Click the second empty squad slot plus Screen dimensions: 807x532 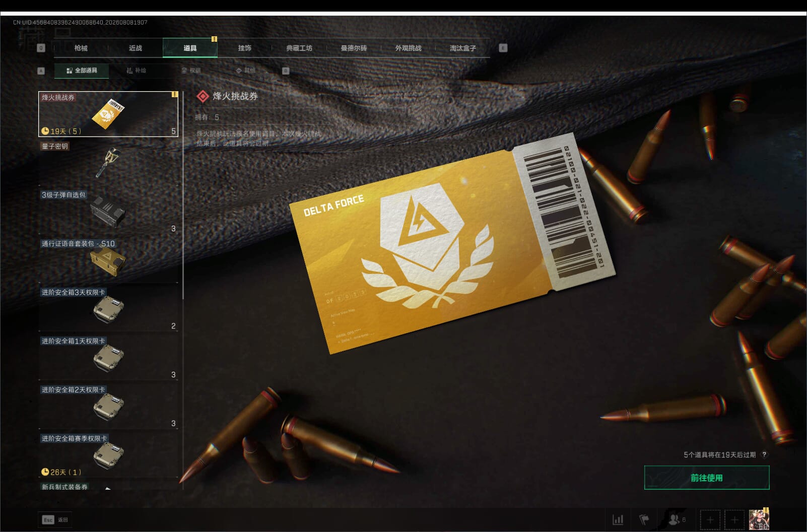tap(734, 520)
